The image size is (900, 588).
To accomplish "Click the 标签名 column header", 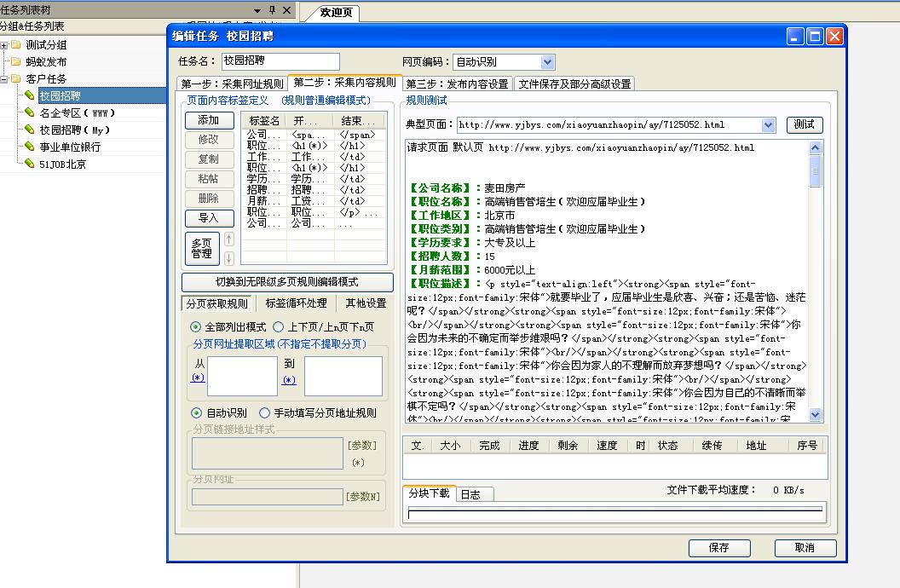I will pyautogui.click(x=264, y=121).
